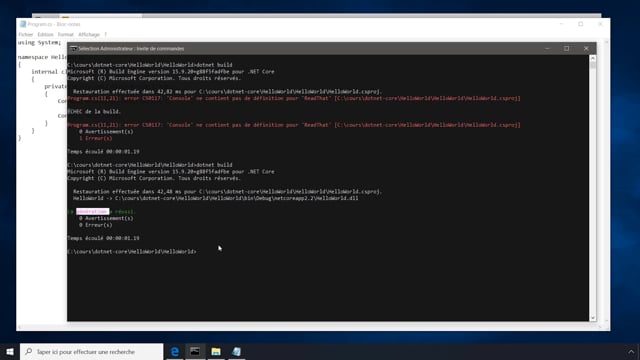Minimize the Command Prompt window
This screenshot has height=360, width=640.
pyautogui.click(x=547, y=49)
